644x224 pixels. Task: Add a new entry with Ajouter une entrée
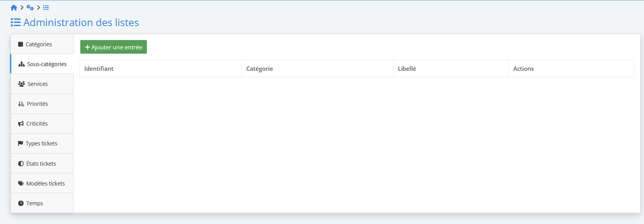point(113,47)
